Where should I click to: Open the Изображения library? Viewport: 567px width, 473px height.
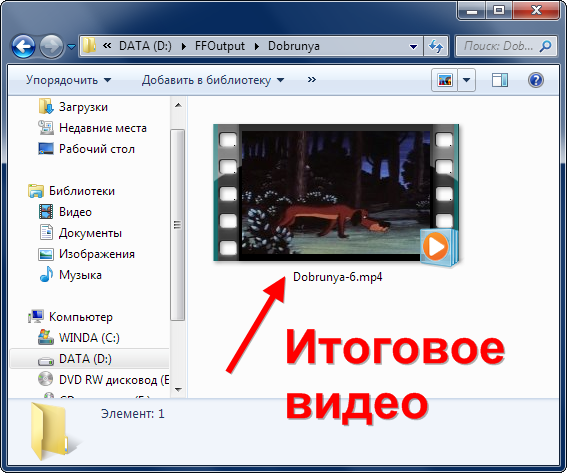(x=97, y=254)
